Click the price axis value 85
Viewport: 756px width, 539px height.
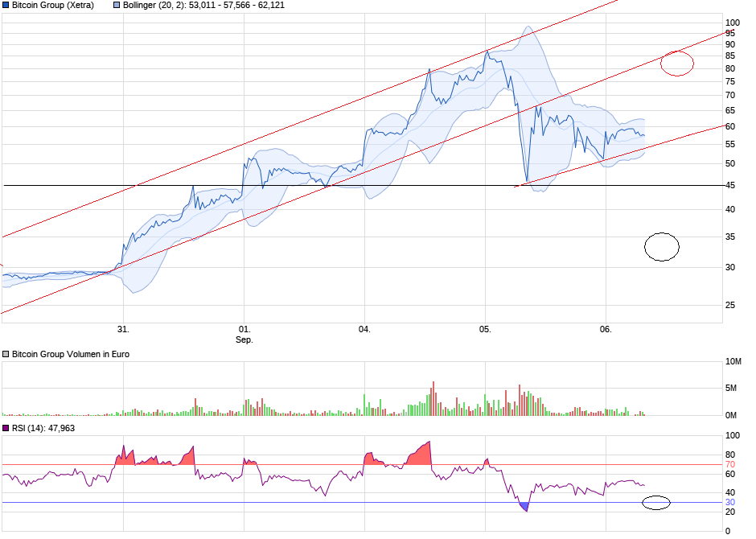tap(730, 56)
